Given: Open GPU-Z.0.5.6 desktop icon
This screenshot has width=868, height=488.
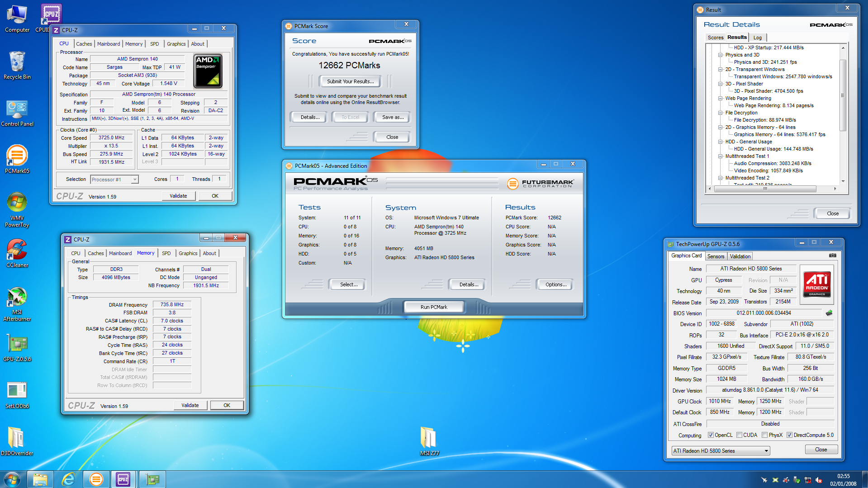Looking at the screenshot, I should 17,348.
